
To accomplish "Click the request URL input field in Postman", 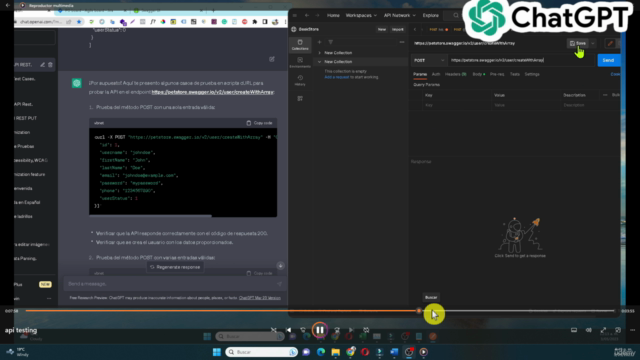I will pos(521,60).
